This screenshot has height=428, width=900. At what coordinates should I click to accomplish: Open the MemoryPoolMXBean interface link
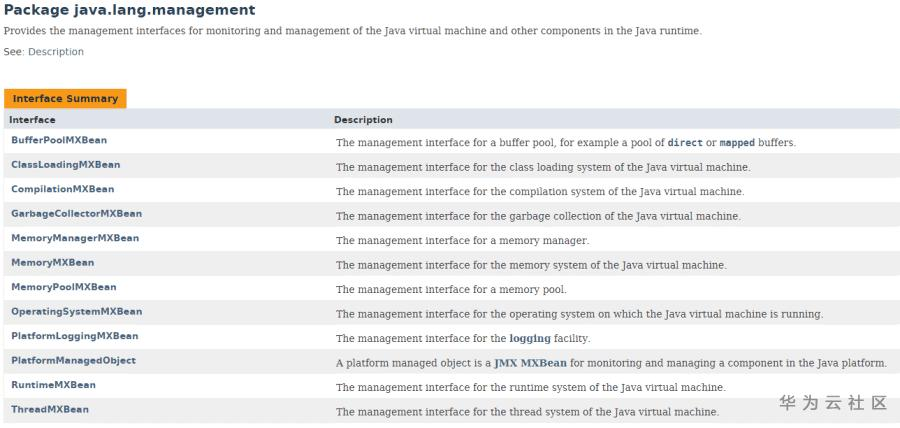click(63, 287)
